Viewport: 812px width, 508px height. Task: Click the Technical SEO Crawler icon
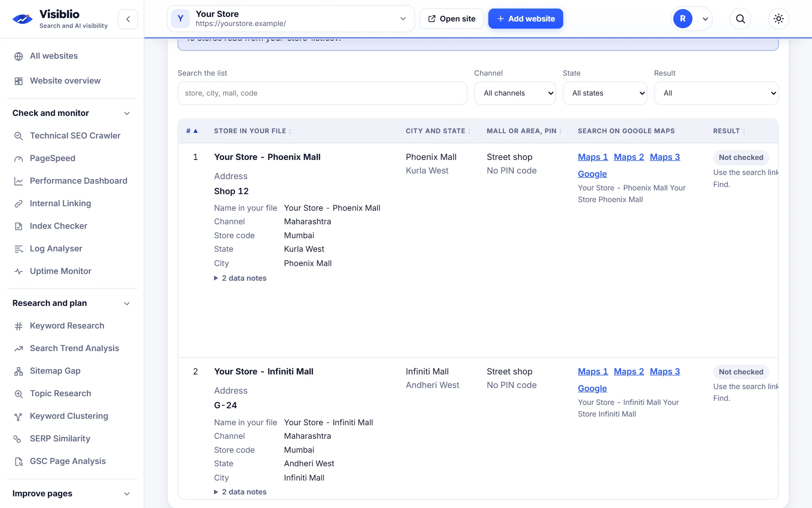[18, 136]
